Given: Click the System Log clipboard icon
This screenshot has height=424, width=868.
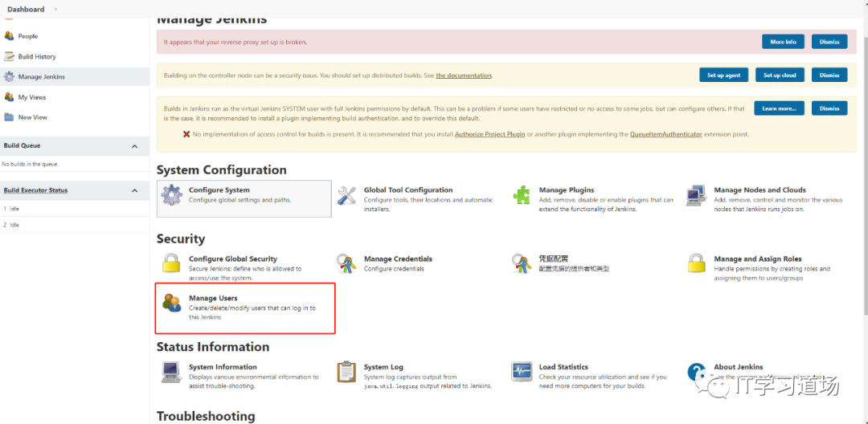Looking at the screenshot, I should click(x=346, y=372).
